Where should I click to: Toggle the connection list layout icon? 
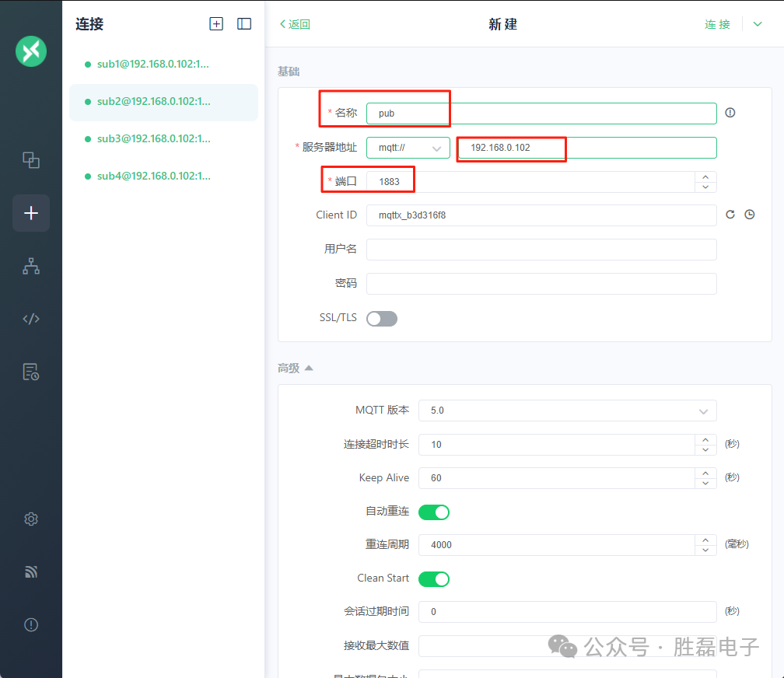coord(244,23)
